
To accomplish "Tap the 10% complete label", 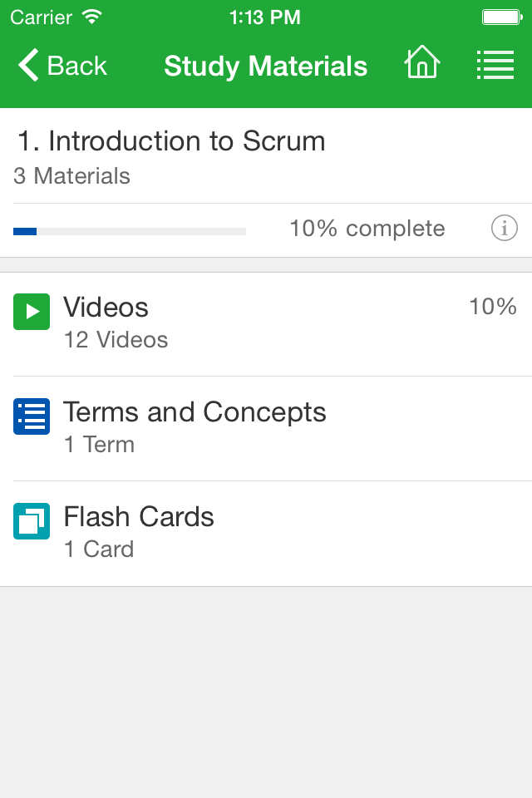I will click(x=367, y=229).
